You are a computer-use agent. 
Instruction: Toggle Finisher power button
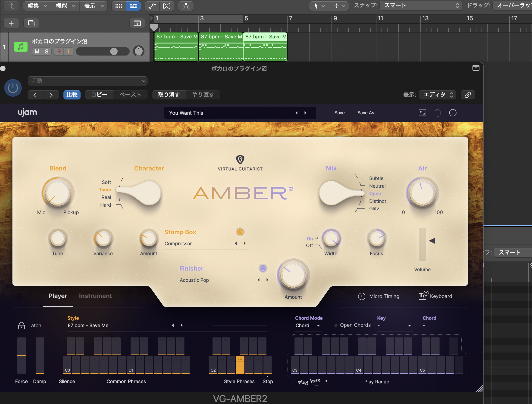(x=263, y=268)
